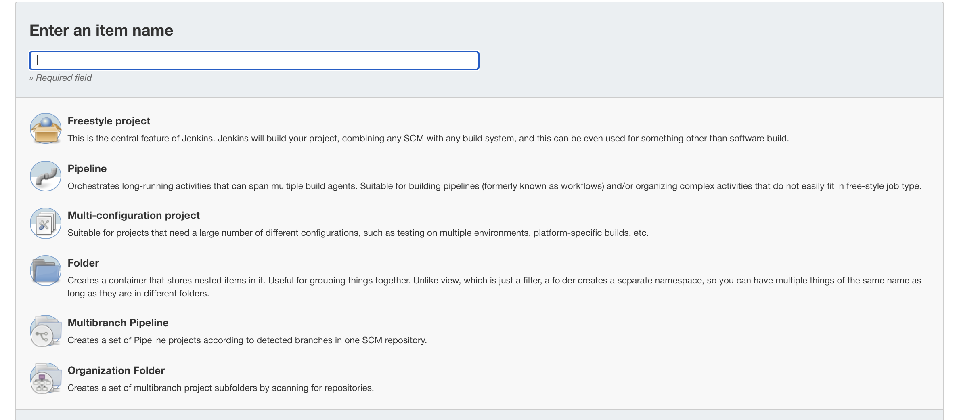Viewport: 980px width, 420px height.
Task: Click the Freestyle project description text
Action: coord(428,139)
